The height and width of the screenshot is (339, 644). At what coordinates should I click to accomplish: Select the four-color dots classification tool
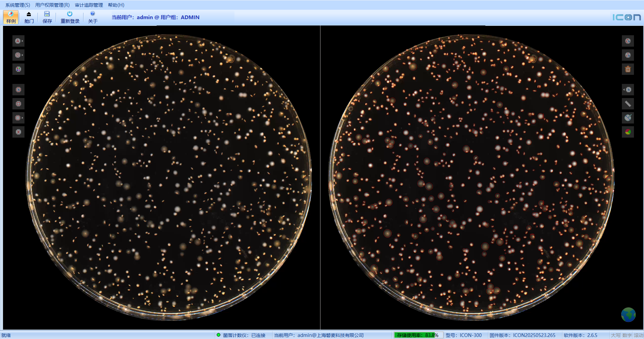point(18,69)
